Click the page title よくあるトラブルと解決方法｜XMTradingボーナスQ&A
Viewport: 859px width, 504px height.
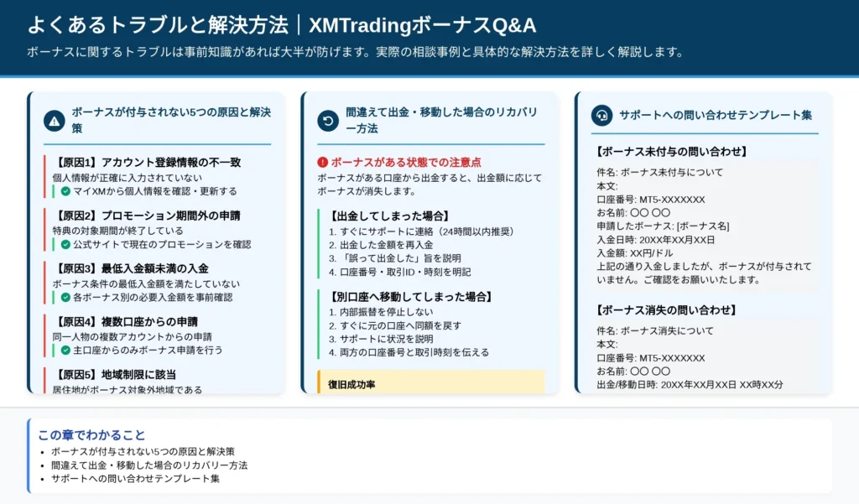click(x=282, y=25)
